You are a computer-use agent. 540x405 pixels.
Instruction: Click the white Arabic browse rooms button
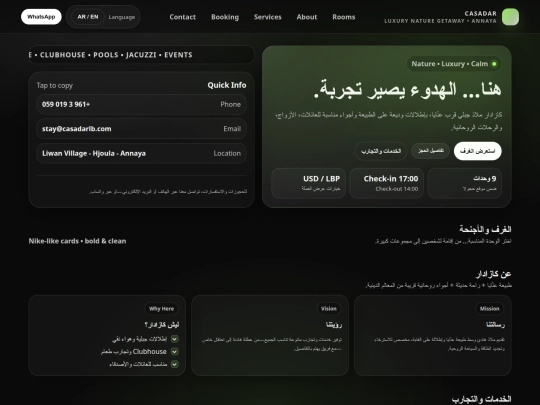pos(477,151)
